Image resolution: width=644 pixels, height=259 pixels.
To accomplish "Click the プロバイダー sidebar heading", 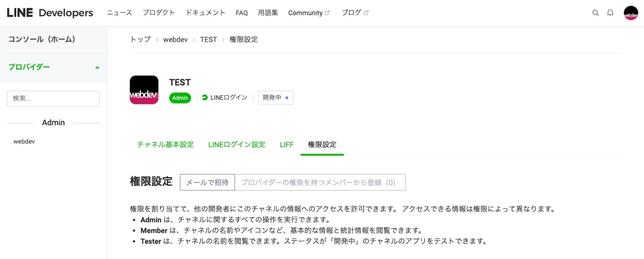I will (29, 67).
